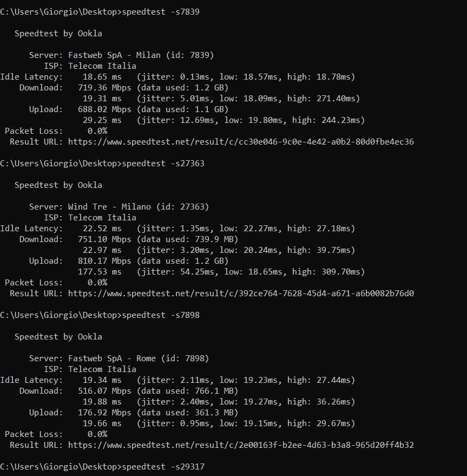Click the command text speedtest -s27363
Image resolution: width=467 pixels, height=476 pixels.
click(x=163, y=164)
